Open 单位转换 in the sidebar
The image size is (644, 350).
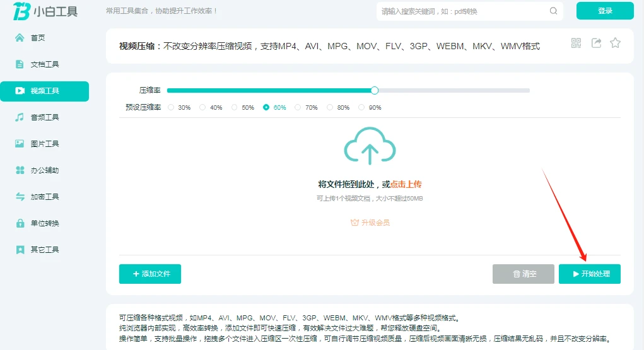pos(44,223)
